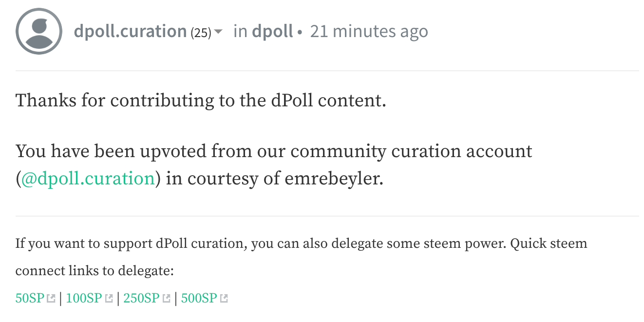The height and width of the screenshot is (322, 644).
Task: Open the 500SP delegation link
Action: 199,298
